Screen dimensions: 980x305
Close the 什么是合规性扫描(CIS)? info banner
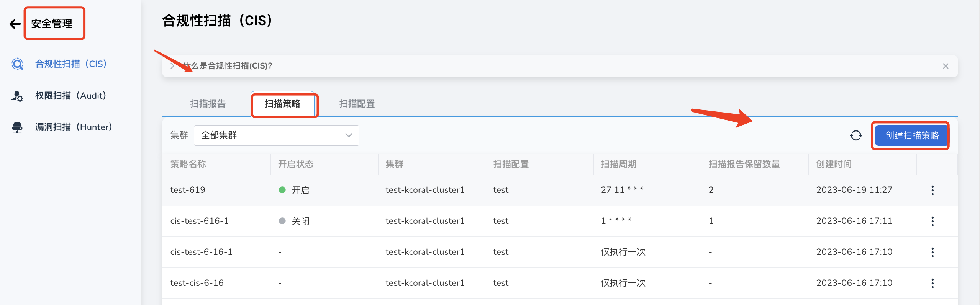click(x=946, y=66)
